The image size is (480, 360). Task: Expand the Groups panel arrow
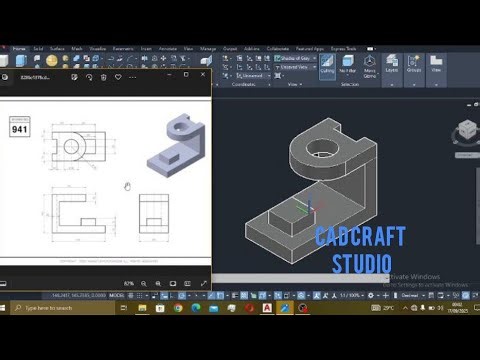click(x=414, y=85)
